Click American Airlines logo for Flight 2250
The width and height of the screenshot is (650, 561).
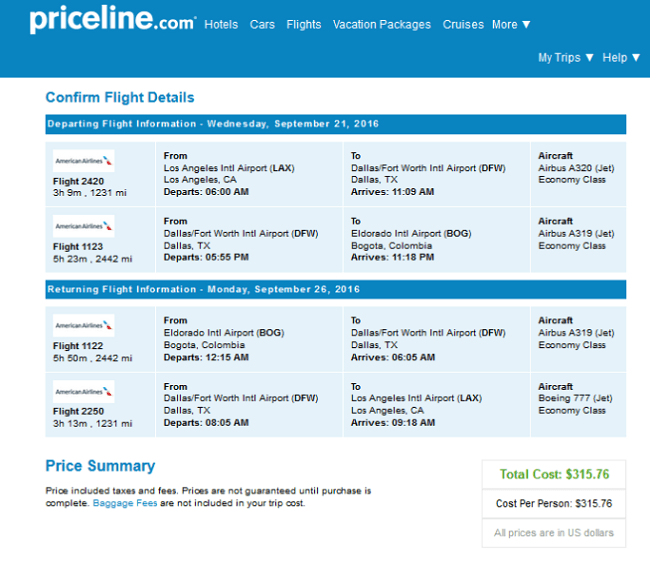pyautogui.click(x=84, y=391)
